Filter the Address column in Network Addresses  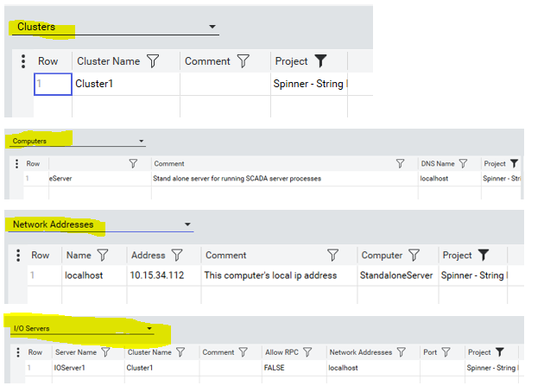pyautogui.click(x=177, y=256)
